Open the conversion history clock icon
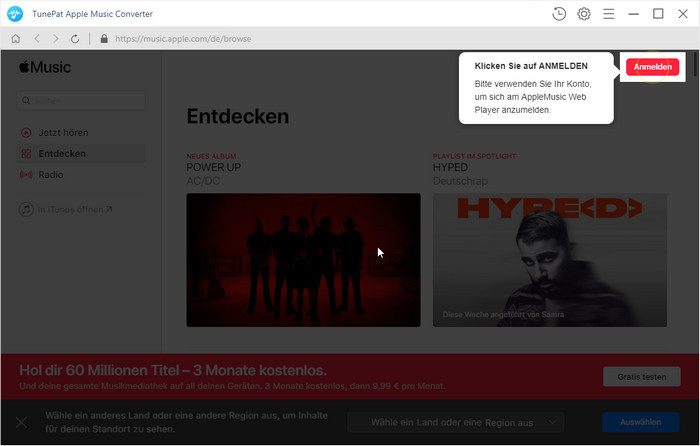The height and width of the screenshot is (446, 700). coord(558,14)
